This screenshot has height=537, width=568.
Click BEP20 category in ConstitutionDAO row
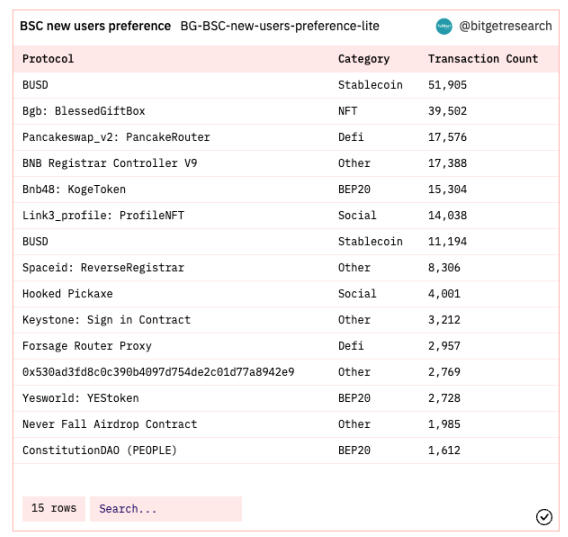(354, 450)
